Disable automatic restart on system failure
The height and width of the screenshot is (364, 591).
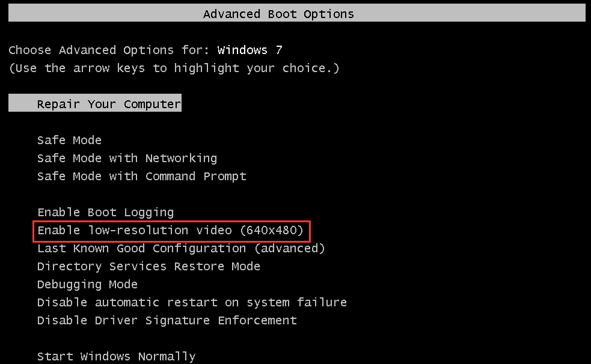tap(192, 302)
